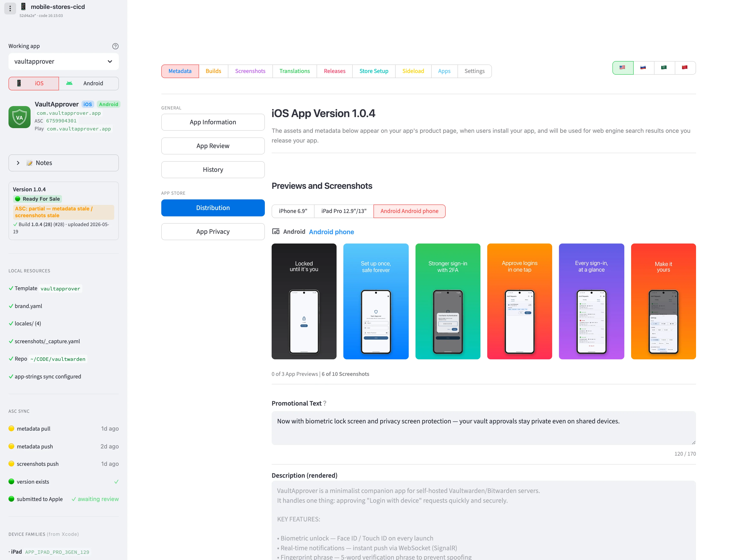The width and height of the screenshot is (730, 560).
Task: Click the yellow metadata pull status dot
Action: coord(11,428)
